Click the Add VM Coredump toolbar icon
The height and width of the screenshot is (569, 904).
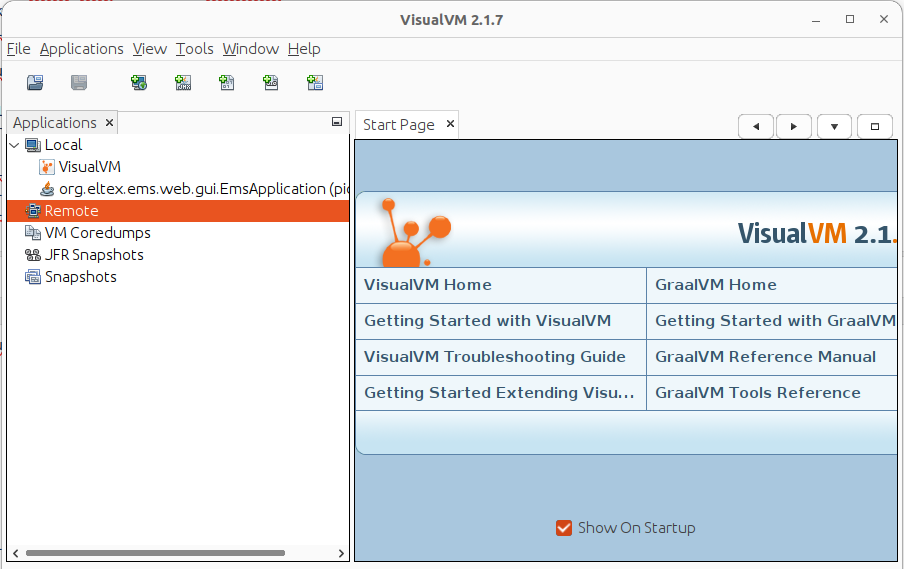[x=227, y=82]
